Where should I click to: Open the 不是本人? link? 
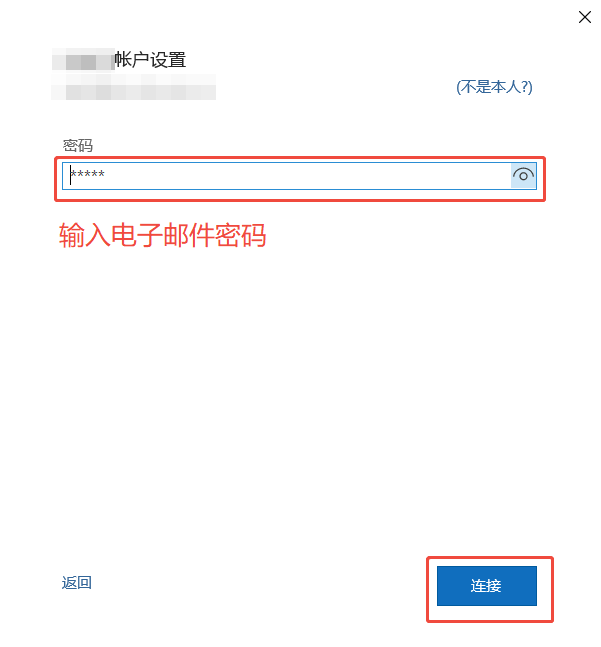494,87
